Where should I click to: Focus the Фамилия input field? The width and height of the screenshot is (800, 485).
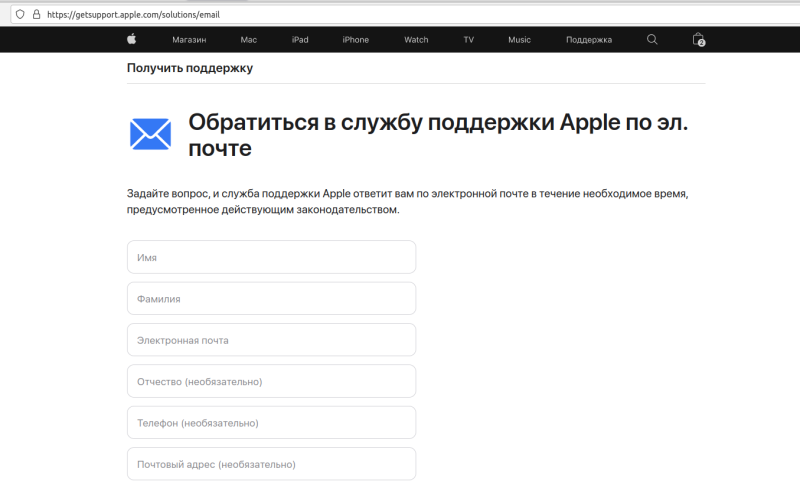271,298
